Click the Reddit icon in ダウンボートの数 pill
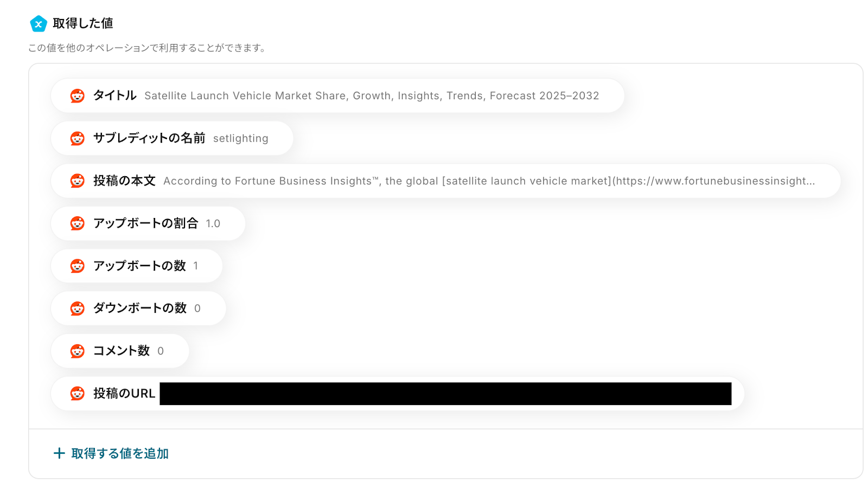This screenshot has height=501, width=868. pos(78,309)
